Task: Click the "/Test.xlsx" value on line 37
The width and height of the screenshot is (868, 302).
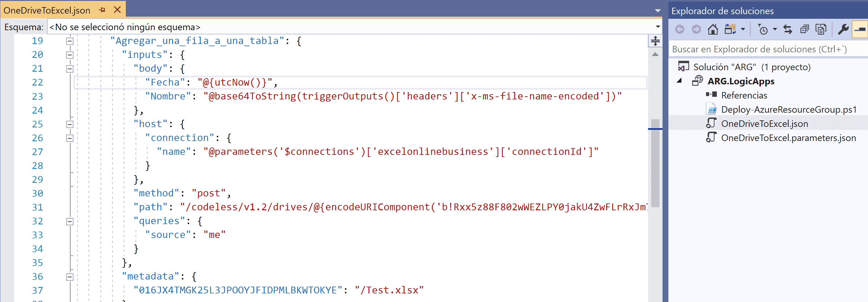Action: tap(389, 290)
